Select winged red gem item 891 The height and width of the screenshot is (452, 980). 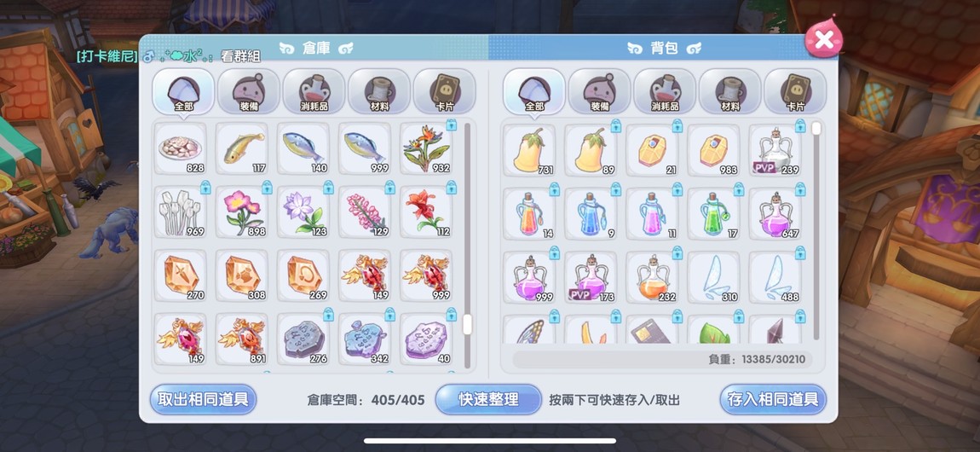[242, 339]
